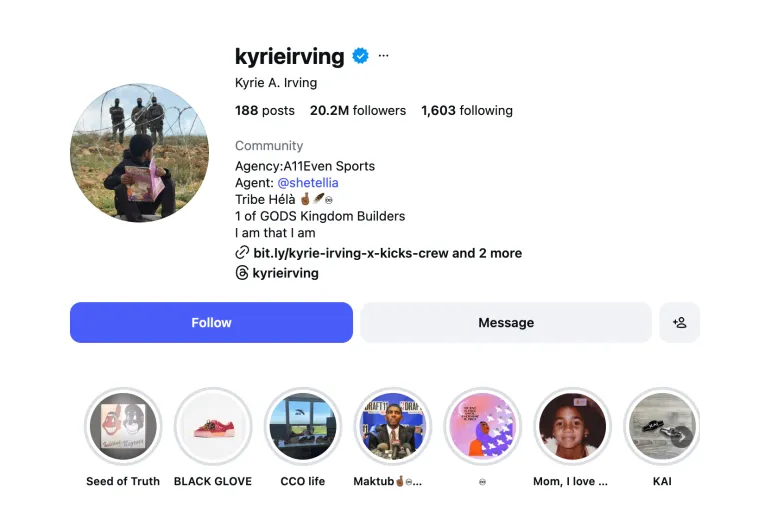
Task: Open the kyrieirving Threads profile link
Action: coord(285,273)
